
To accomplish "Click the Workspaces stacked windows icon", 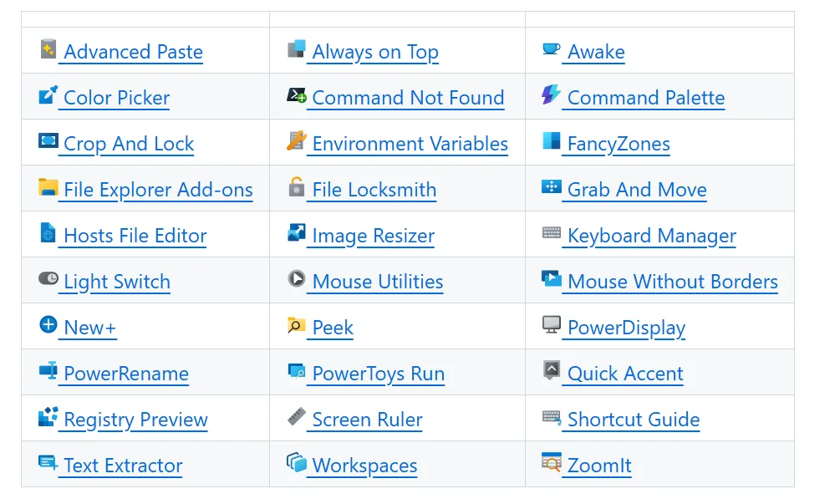I will pyautogui.click(x=296, y=462).
